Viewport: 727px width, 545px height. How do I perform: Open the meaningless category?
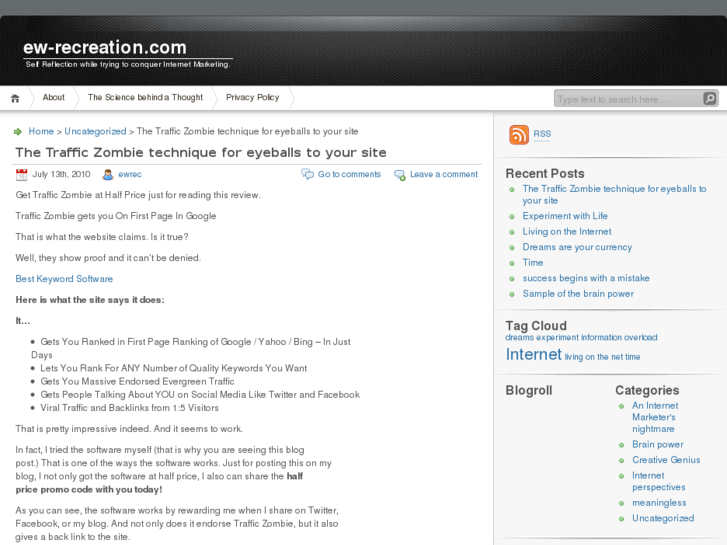659,503
